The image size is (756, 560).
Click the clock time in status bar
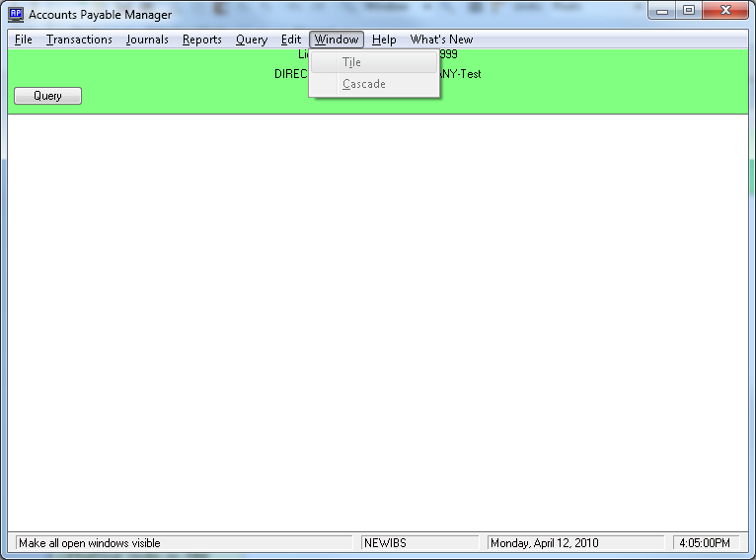[x=705, y=543]
